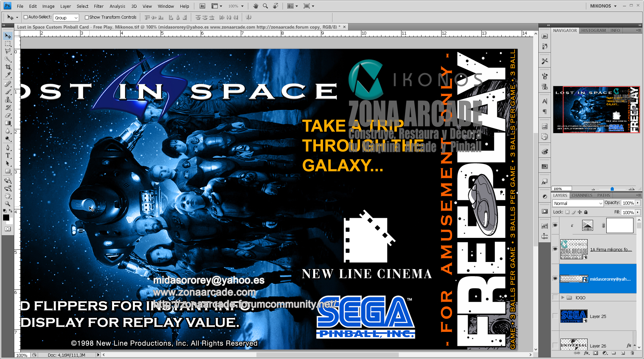Show Layer 25 visibility
644x359 pixels.
pyautogui.click(x=555, y=316)
